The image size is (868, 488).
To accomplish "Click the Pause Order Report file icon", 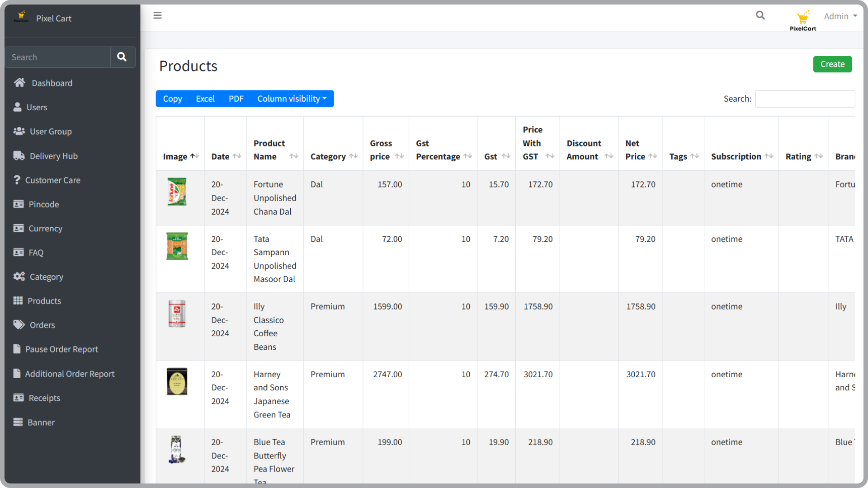I will (x=17, y=349).
